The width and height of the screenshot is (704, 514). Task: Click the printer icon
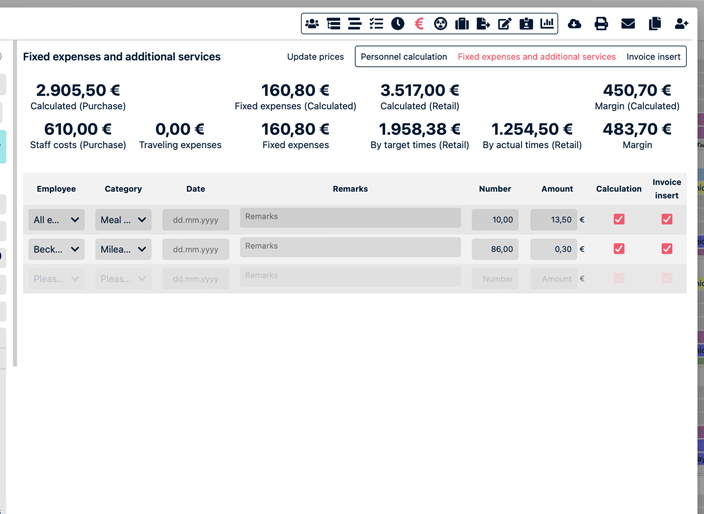tap(601, 23)
